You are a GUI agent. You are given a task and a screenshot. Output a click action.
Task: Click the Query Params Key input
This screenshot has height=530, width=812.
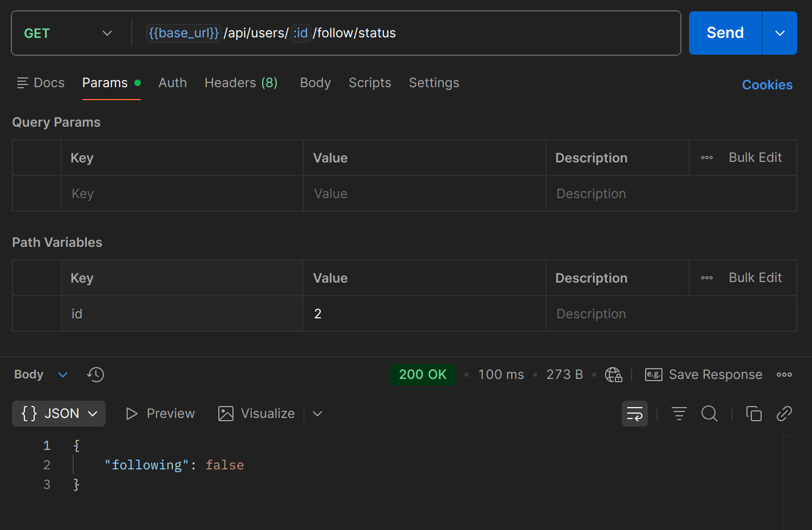182,194
